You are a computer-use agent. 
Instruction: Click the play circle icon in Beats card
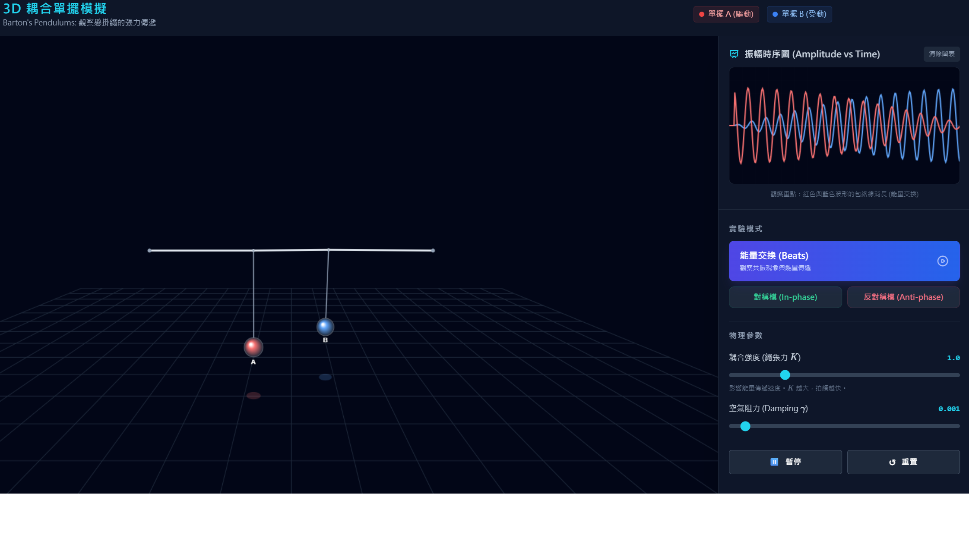click(942, 261)
